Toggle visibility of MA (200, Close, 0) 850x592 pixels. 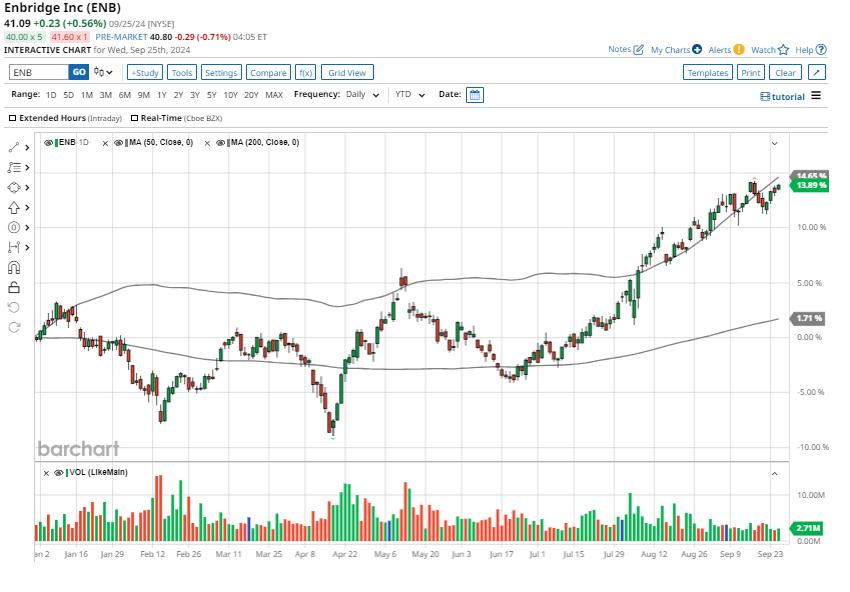point(220,143)
